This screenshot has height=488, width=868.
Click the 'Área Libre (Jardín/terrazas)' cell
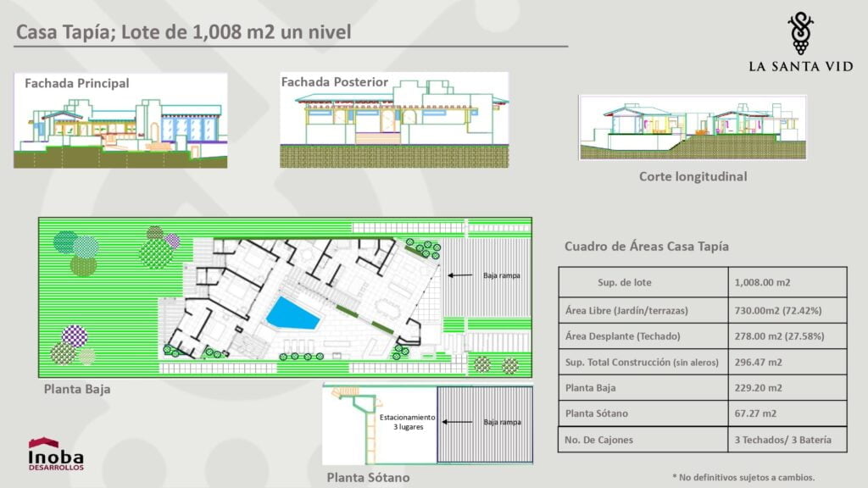pos(643,310)
